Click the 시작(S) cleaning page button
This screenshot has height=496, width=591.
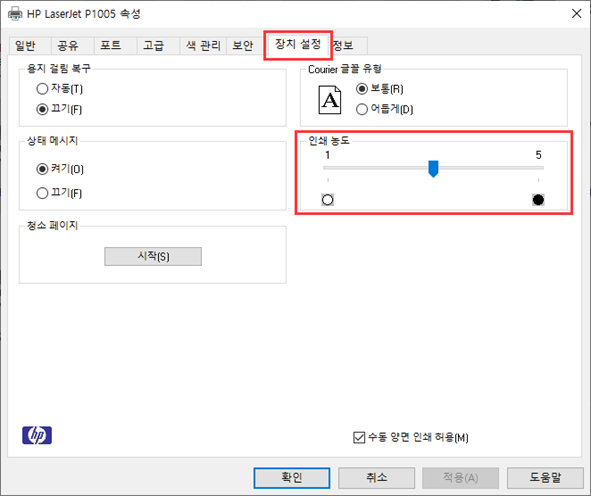pos(153,256)
